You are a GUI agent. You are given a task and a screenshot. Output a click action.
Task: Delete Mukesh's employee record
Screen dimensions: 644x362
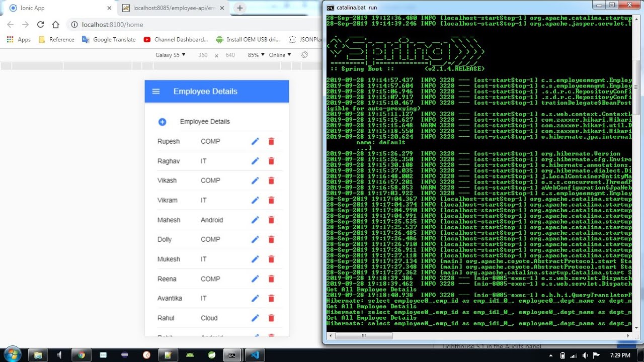[x=271, y=259]
